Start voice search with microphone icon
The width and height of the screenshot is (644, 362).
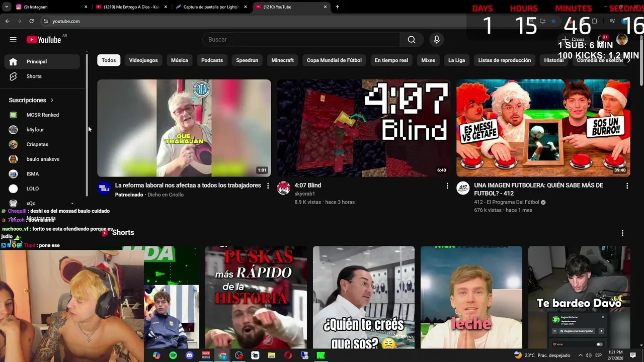pos(436,40)
